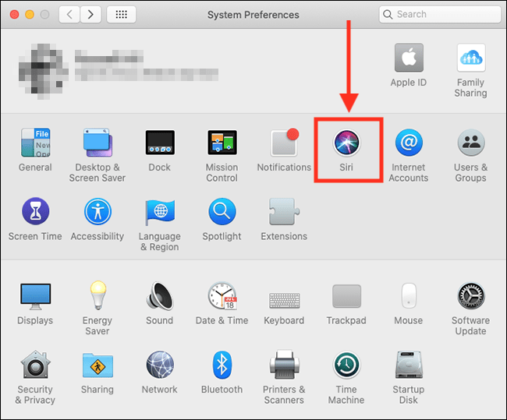The width and height of the screenshot is (507, 420).
Task: Show all preferences grid button
Action: [x=121, y=14]
